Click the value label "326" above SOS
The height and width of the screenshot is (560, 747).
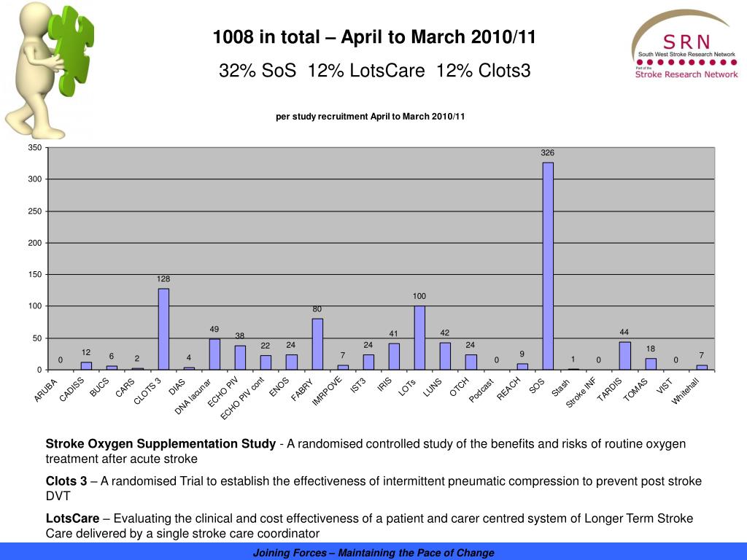(x=547, y=153)
